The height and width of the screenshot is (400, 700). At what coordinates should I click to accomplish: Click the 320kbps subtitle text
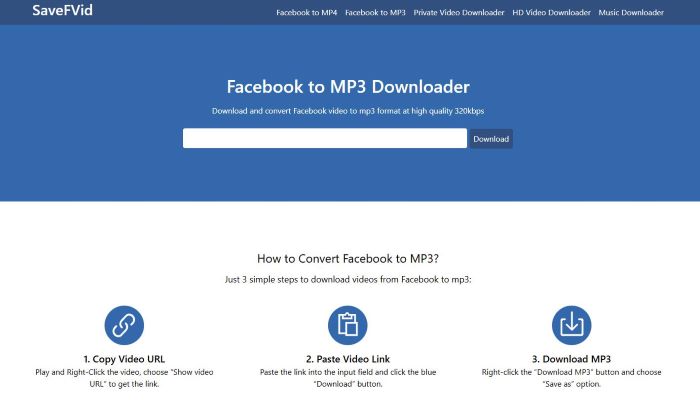click(348, 111)
